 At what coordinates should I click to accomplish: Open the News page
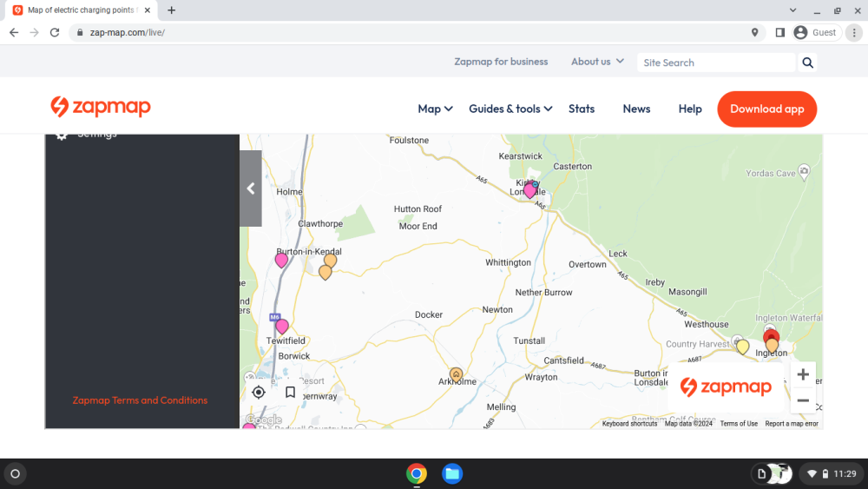[636, 109]
